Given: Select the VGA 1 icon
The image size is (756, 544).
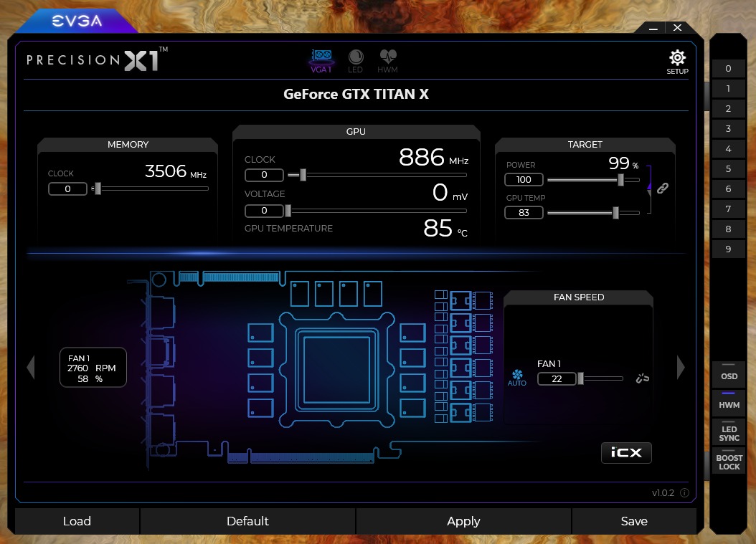Looking at the screenshot, I should point(321,59).
